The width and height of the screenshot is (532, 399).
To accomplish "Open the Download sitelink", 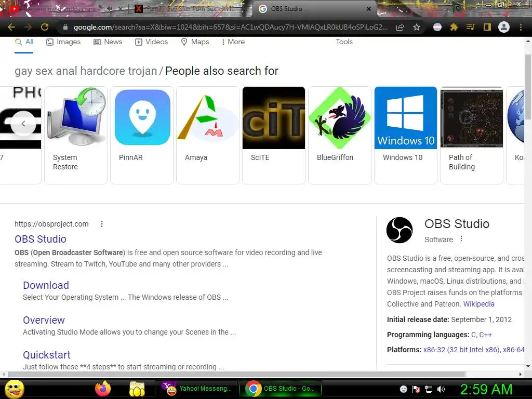I will pos(46,285).
